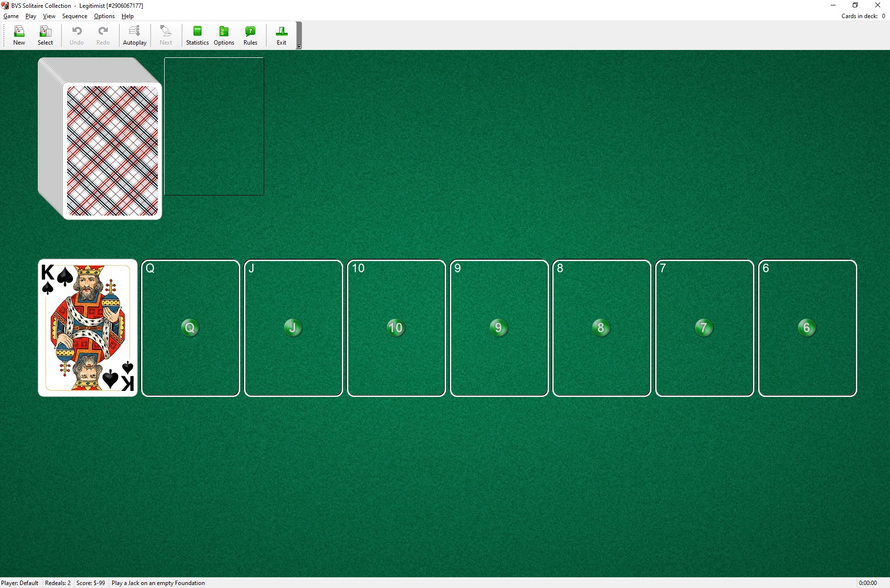Click the empty Q foundation slot
Screen dimensions: 890x588
[x=191, y=328]
